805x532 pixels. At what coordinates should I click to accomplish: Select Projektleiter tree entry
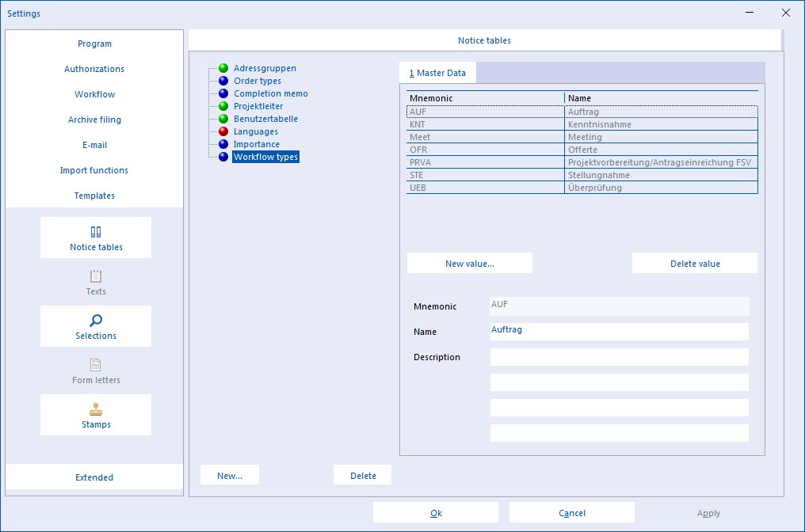click(x=258, y=106)
